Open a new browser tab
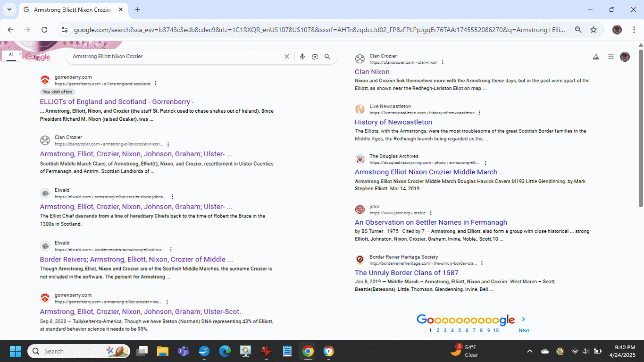 [138, 9]
